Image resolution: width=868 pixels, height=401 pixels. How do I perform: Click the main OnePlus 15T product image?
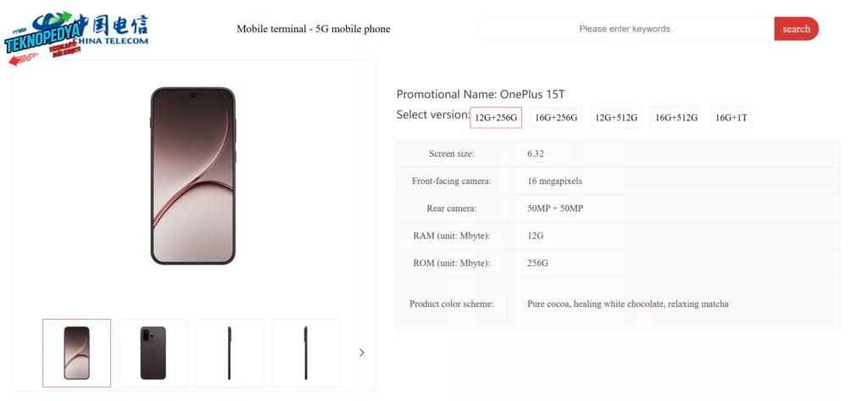click(193, 175)
